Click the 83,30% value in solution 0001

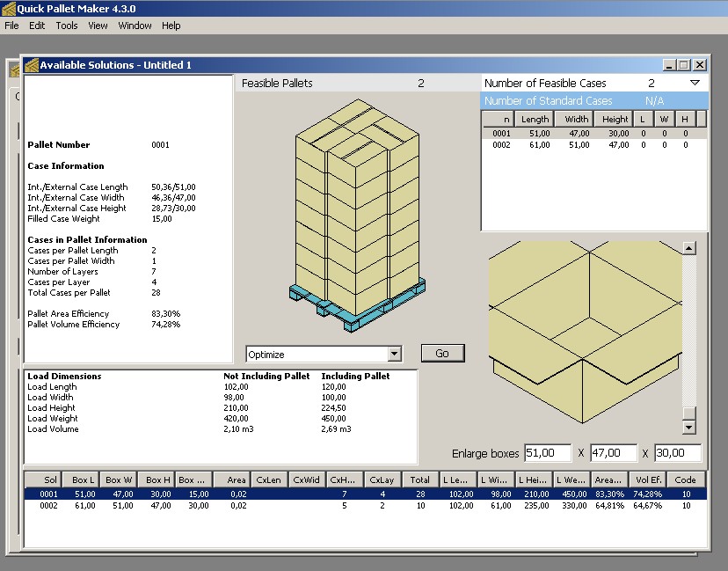pos(609,494)
